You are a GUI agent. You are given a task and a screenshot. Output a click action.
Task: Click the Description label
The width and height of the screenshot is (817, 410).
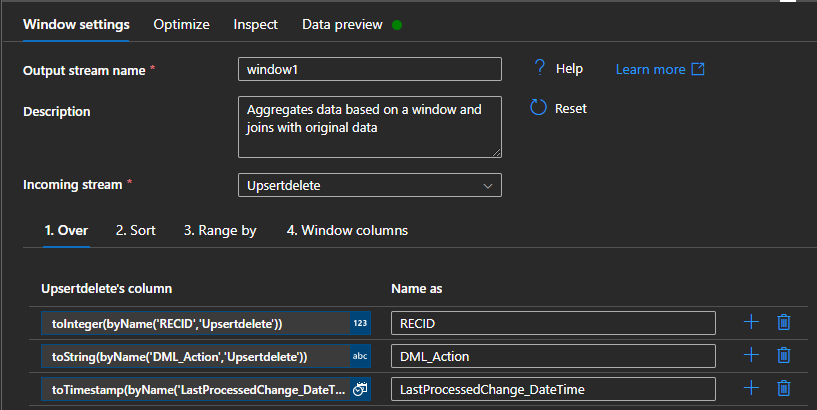pyautogui.click(x=56, y=111)
